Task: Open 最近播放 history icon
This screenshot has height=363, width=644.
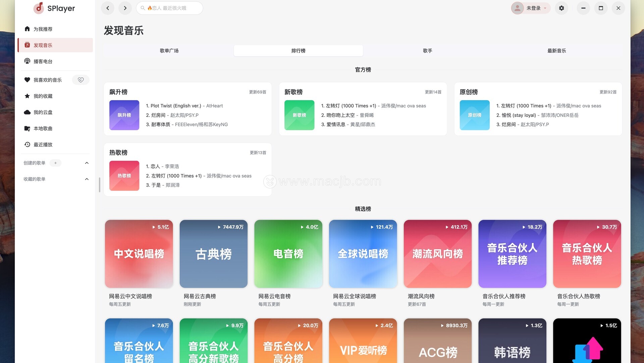Action: pos(27,144)
